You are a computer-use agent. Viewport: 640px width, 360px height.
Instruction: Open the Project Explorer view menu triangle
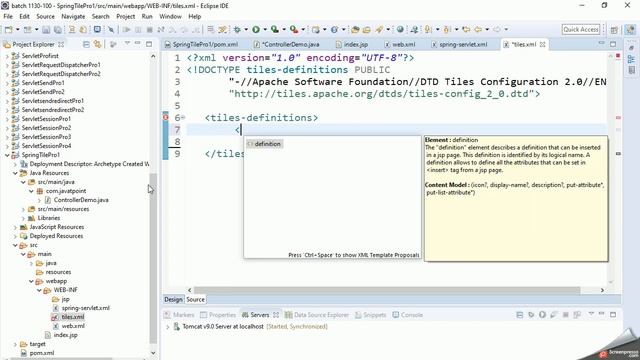pyautogui.click(x=127, y=44)
